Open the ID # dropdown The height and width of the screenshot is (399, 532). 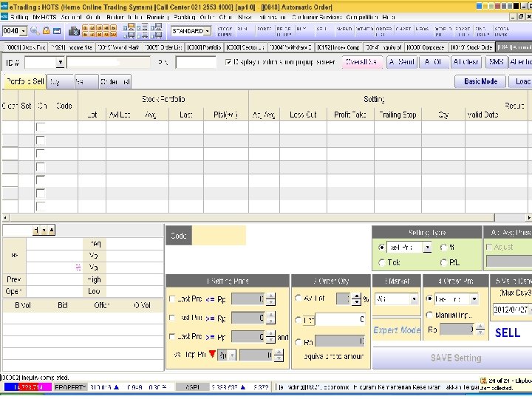(60, 62)
